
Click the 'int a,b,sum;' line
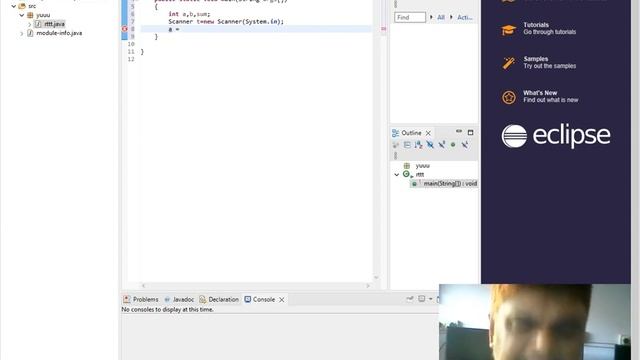(189, 14)
